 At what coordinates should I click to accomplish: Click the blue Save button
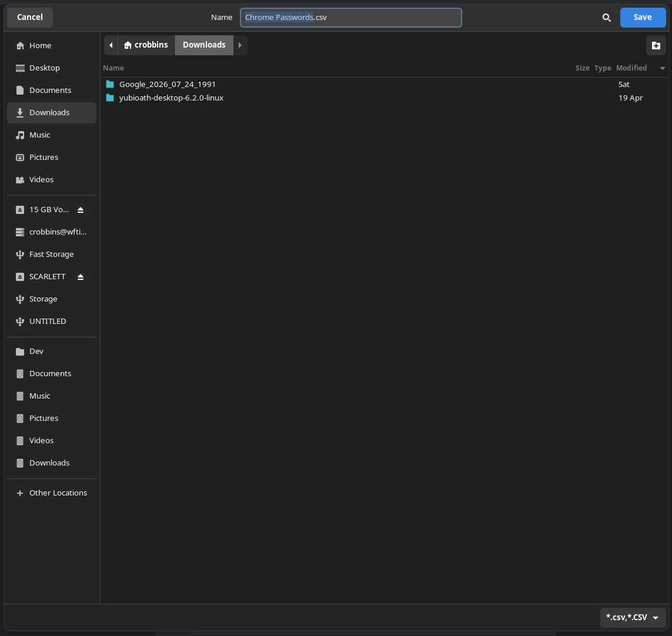(643, 17)
